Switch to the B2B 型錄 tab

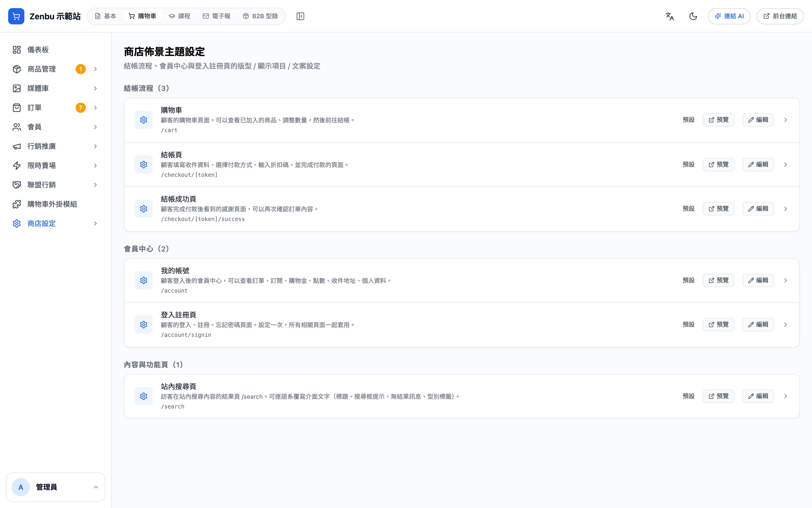tap(260, 16)
